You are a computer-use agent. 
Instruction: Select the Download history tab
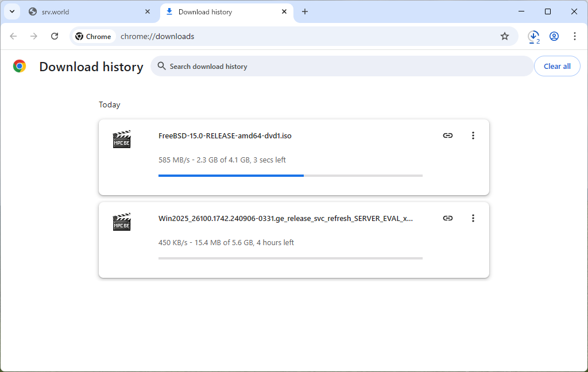218,11
